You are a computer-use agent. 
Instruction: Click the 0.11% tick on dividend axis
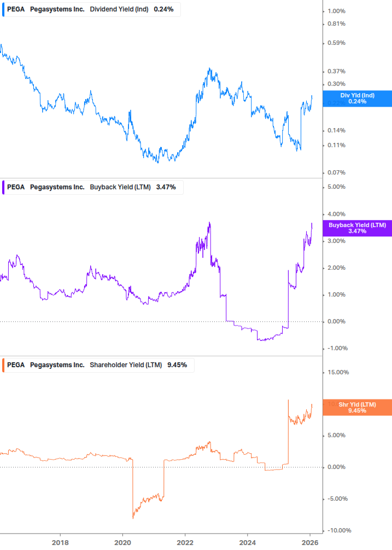click(336, 145)
